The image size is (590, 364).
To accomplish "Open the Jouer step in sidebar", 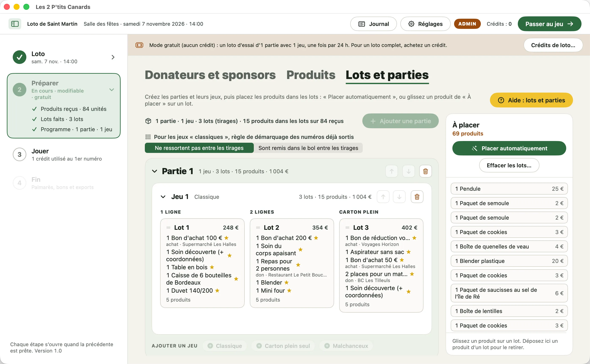I will tap(64, 155).
